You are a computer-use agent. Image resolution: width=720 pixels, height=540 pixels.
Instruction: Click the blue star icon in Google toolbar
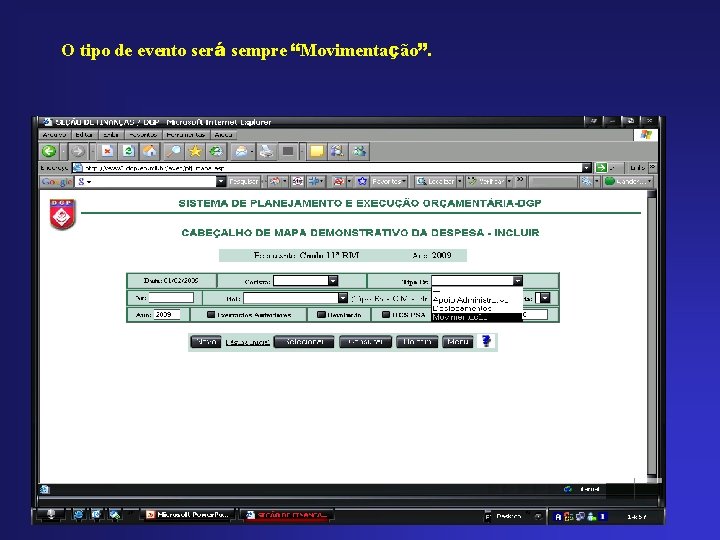pos(362,181)
